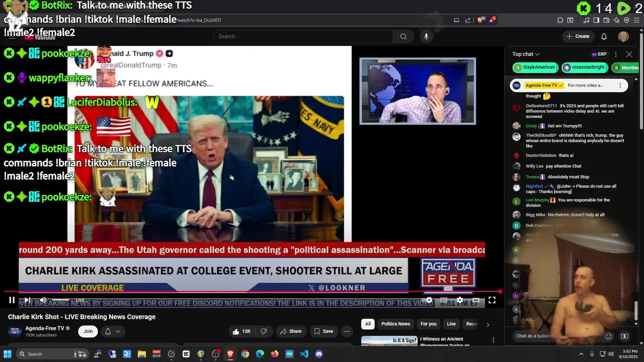Open the Agenda-Free TV channel avatar
The image size is (644, 362).
(15, 331)
